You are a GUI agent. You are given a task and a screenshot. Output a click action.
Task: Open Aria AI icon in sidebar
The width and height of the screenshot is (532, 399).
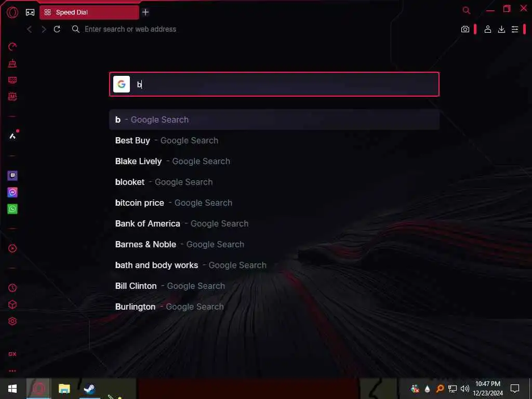tap(12, 136)
